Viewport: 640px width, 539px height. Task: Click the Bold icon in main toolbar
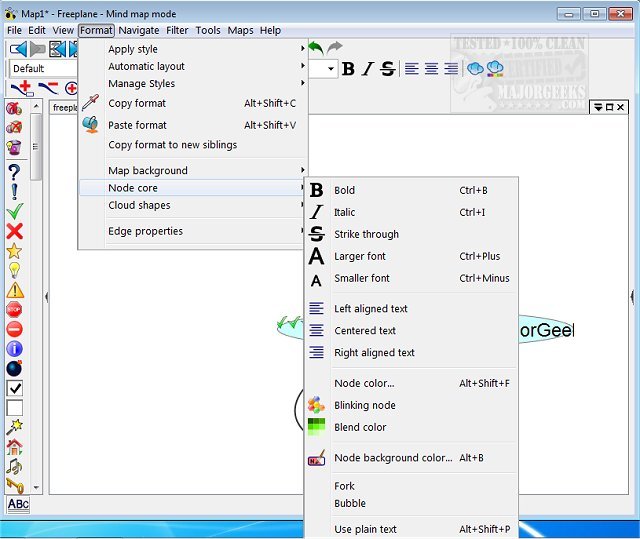pyautogui.click(x=348, y=69)
